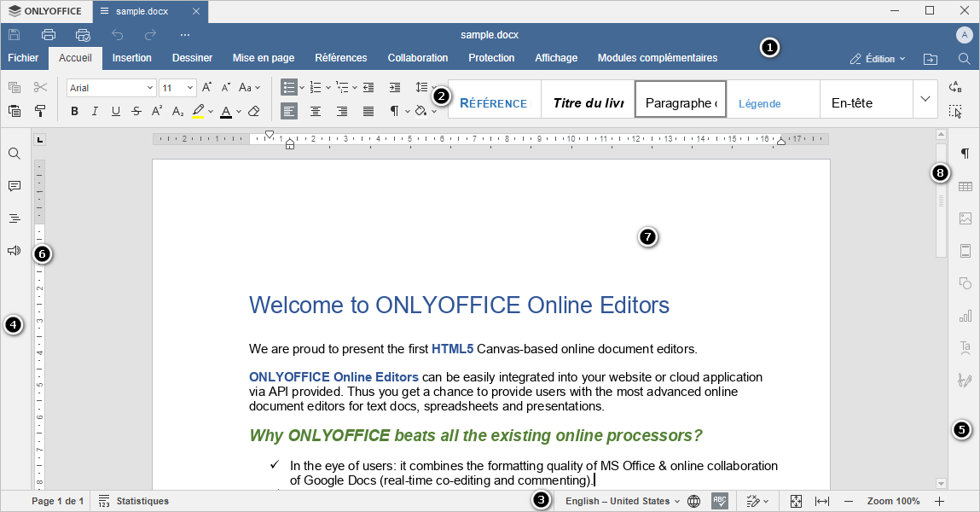
Task: Open the Mise en page tab
Action: tap(264, 58)
